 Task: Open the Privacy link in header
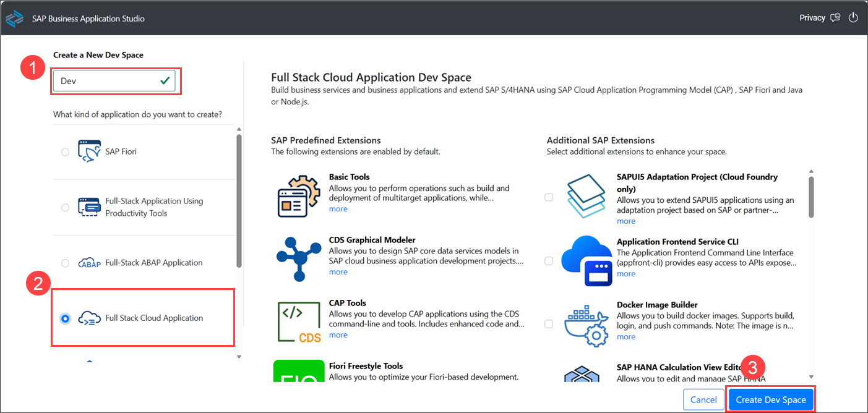pos(812,18)
